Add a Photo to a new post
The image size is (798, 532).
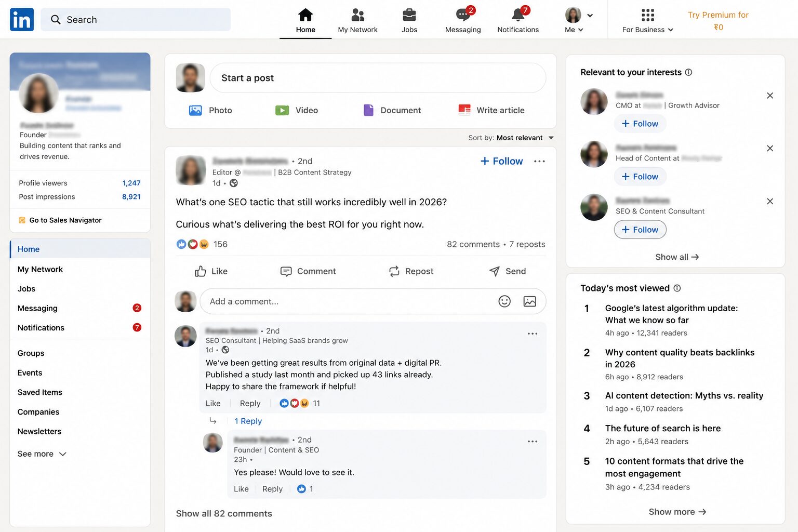[x=210, y=110]
